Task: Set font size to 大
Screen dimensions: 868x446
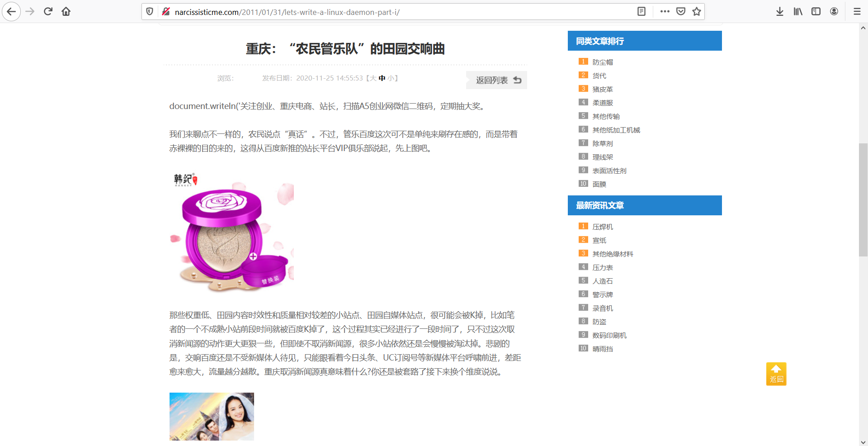Action: (373, 78)
